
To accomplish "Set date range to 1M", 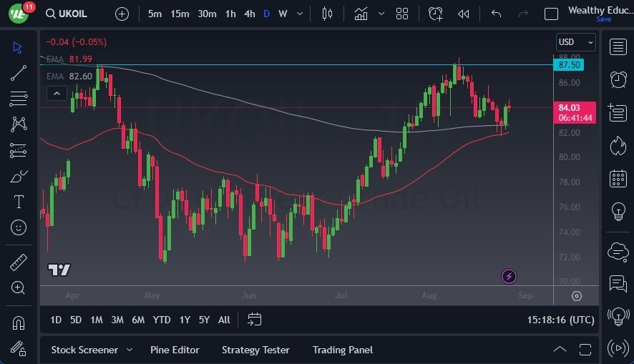I will (x=96, y=320).
